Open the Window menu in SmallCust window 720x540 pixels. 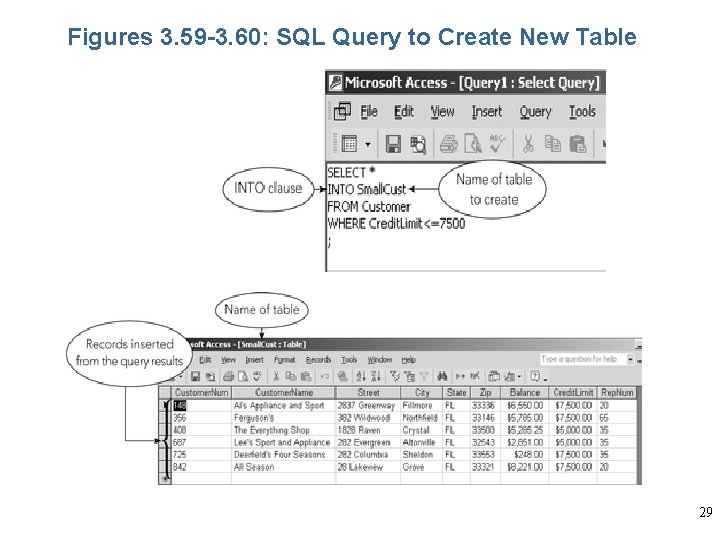(x=379, y=360)
